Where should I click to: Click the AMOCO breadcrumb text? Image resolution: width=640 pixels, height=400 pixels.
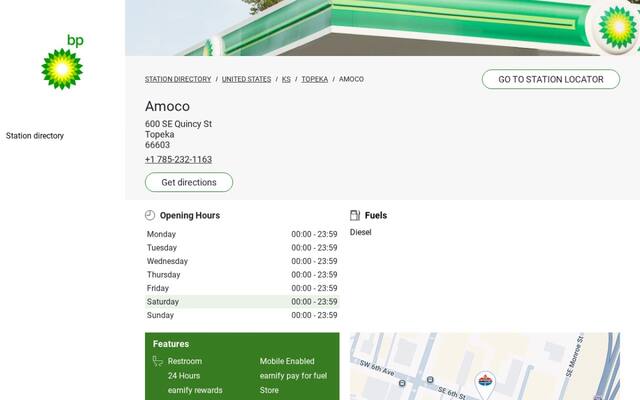coord(351,79)
